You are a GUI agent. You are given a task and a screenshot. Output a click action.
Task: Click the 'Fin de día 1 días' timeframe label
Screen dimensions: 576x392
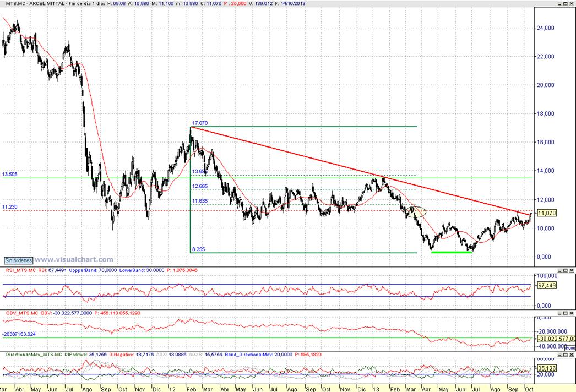click(x=87, y=3)
